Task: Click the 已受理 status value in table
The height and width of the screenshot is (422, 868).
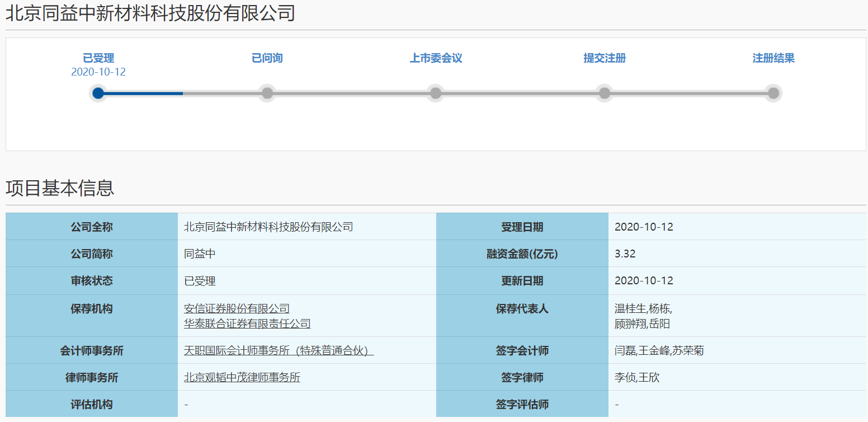Action: coord(200,281)
